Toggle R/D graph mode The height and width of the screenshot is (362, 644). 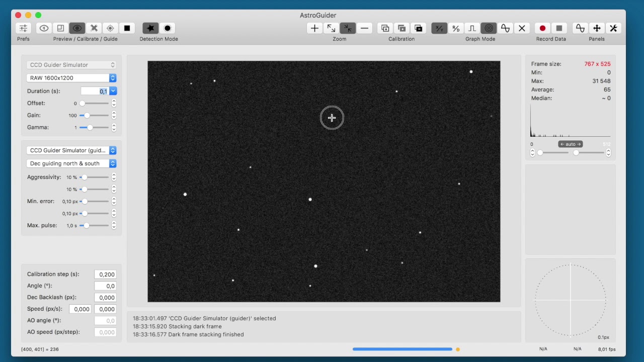tap(456, 28)
